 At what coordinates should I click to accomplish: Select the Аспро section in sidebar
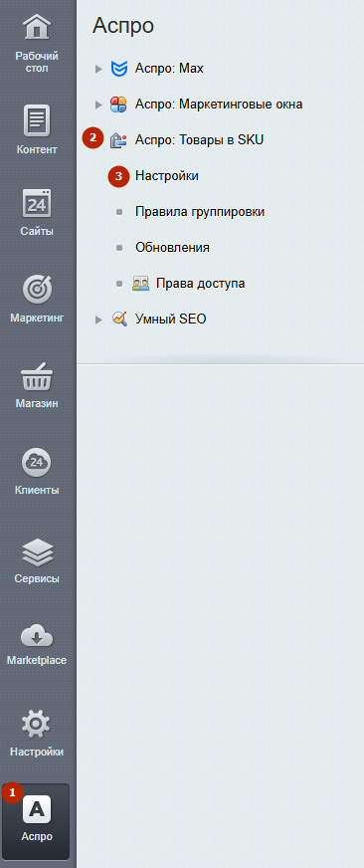click(x=37, y=820)
